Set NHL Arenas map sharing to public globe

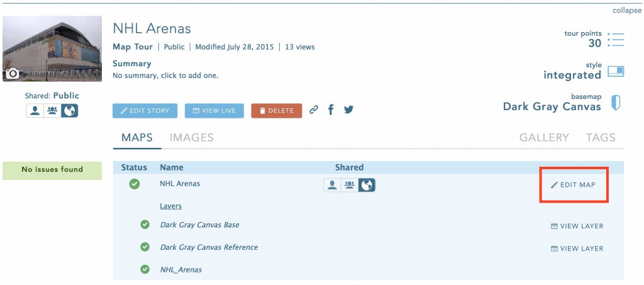coord(367,185)
